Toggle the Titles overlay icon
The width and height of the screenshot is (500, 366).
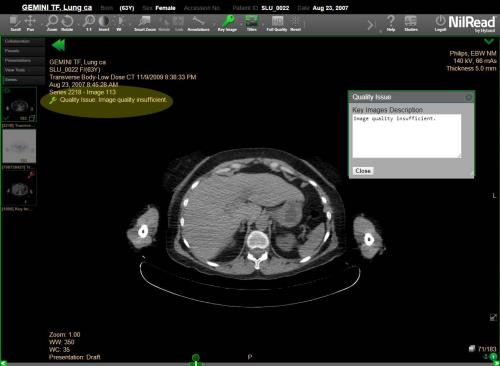[x=251, y=23]
